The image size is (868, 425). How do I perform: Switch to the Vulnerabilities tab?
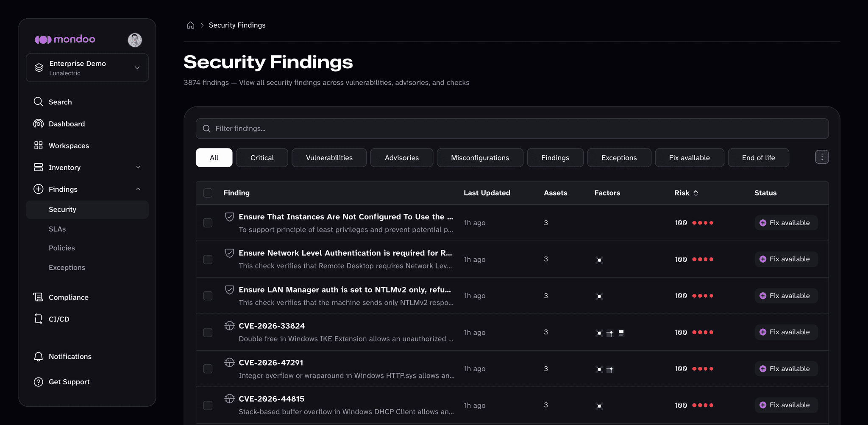[x=329, y=158]
